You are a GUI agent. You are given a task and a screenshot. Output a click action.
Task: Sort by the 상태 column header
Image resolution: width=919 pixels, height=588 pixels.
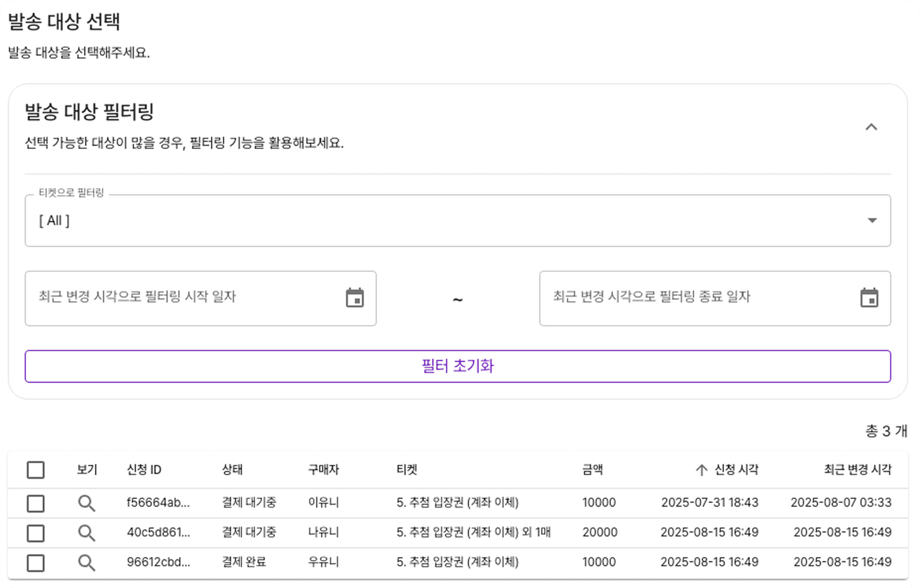[232, 470]
